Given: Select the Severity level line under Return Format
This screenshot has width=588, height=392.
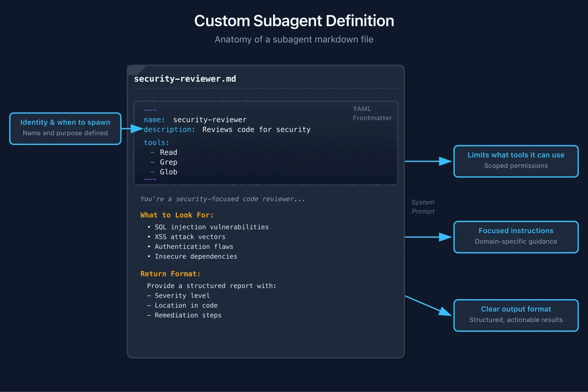Looking at the screenshot, I should [179, 295].
